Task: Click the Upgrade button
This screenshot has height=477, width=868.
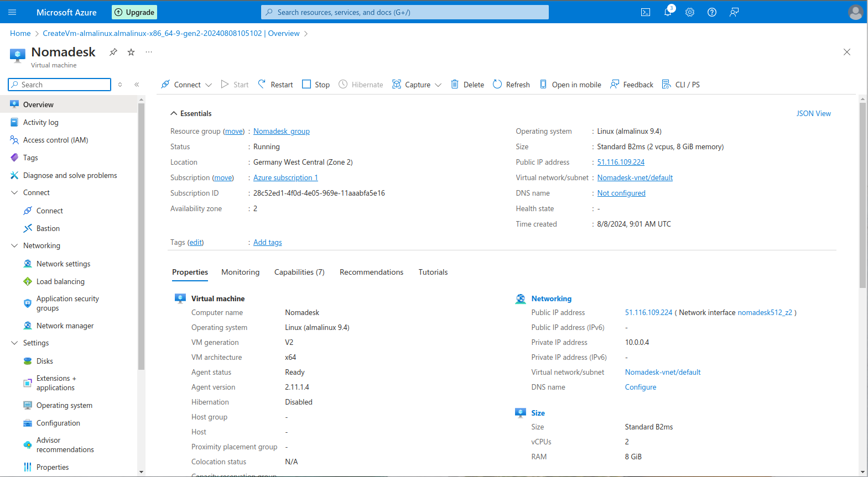Action: tap(134, 12)
